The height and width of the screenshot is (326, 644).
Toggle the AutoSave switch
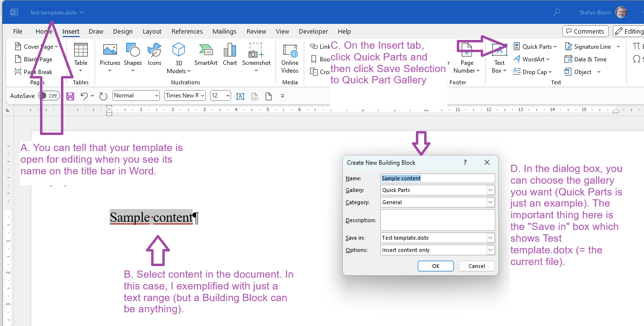49,96
